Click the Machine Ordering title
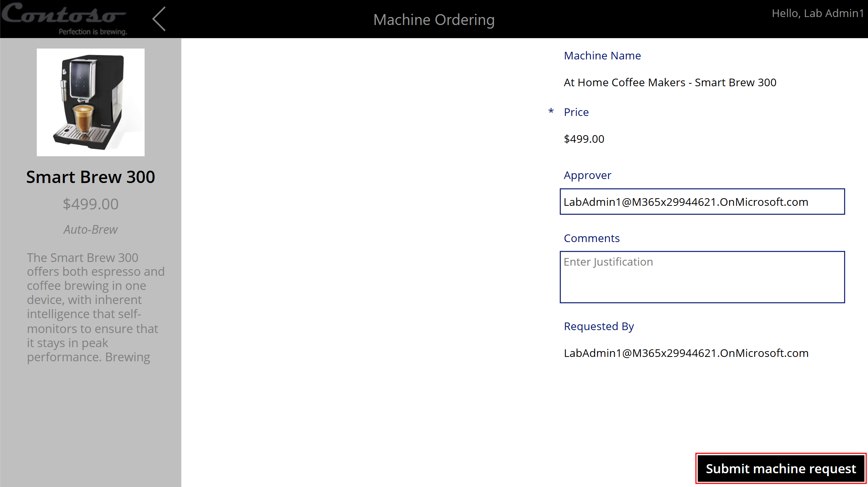 point(434,20)
